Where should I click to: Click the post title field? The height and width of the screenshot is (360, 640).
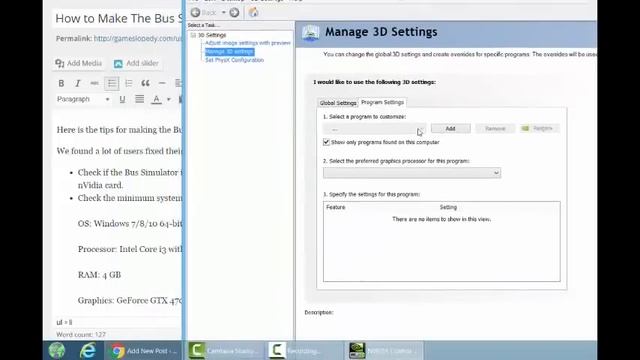pos(118,18)
